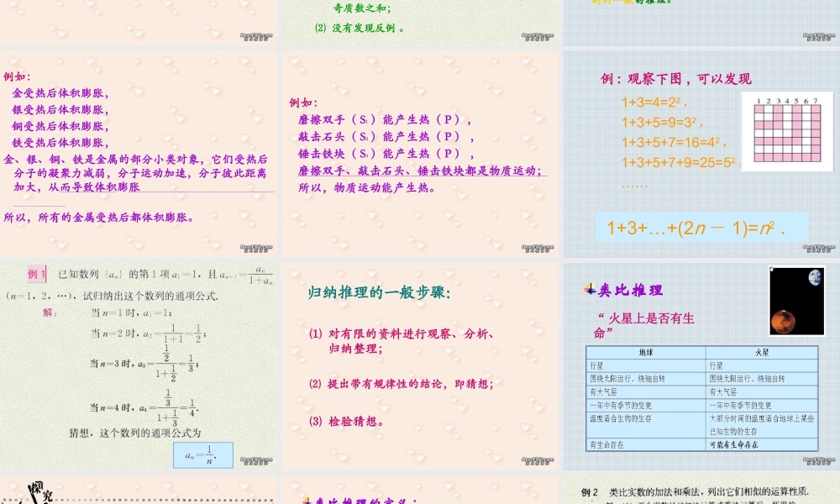Click the 火星 table column header

point(762,353)
